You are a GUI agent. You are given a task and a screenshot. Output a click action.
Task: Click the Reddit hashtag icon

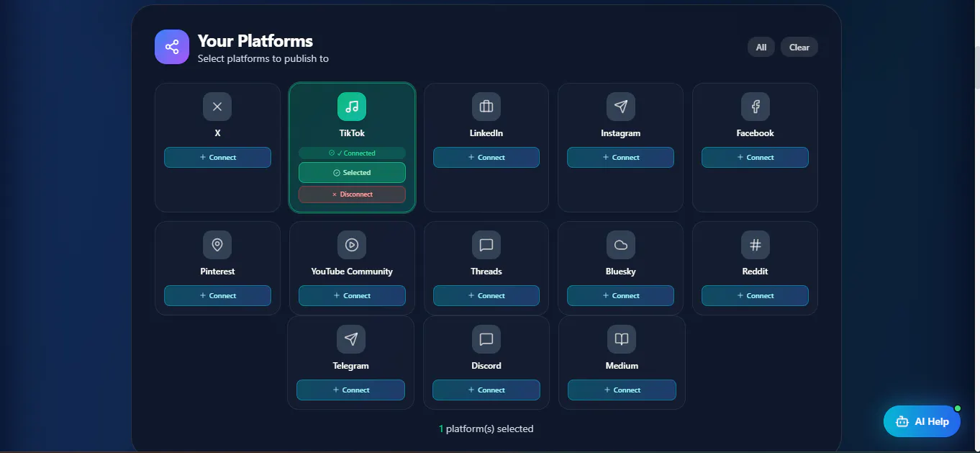pyautogui.click(x=756, y=245)
